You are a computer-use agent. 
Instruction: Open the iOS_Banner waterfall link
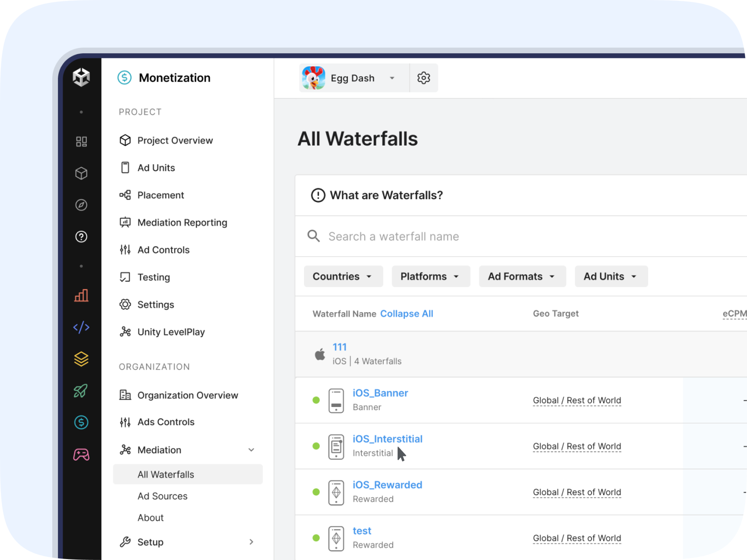click(x=380, y=393)
